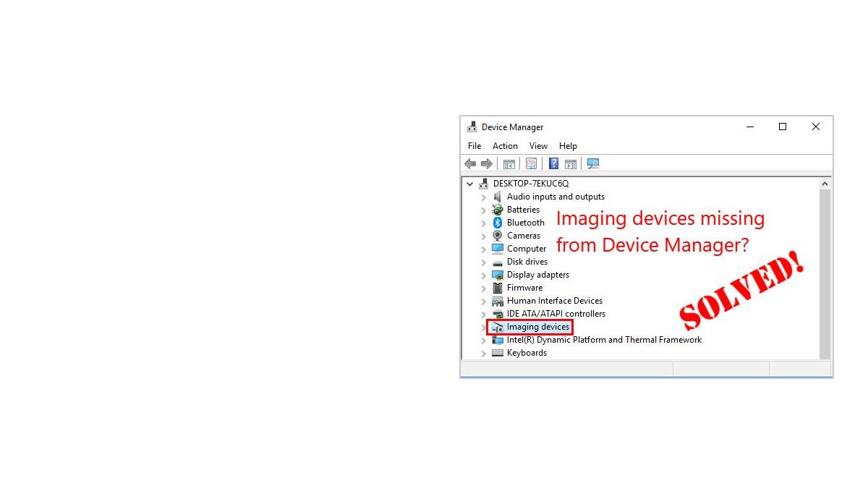
Task: Click the Back arrow toolbar icon
Action: click(x=470, y=164)
